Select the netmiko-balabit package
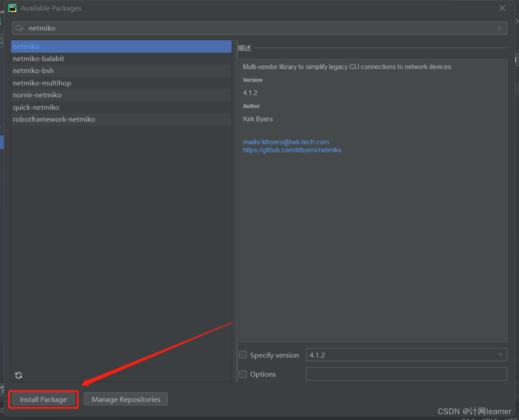 [121, 58]
